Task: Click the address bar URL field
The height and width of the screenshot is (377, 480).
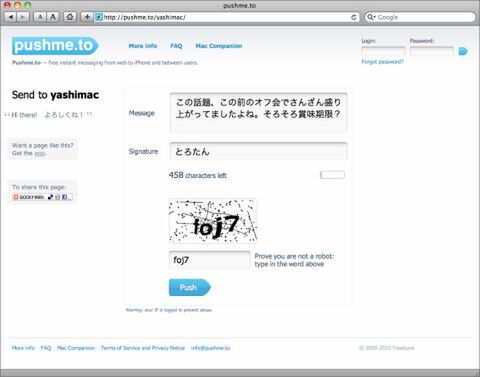Action: (227, 17)
